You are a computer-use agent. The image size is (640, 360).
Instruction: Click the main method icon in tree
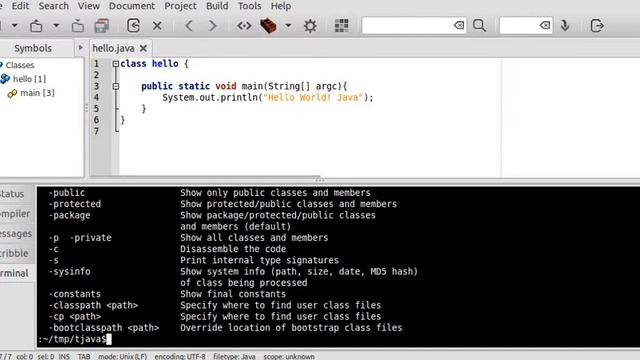12,93
